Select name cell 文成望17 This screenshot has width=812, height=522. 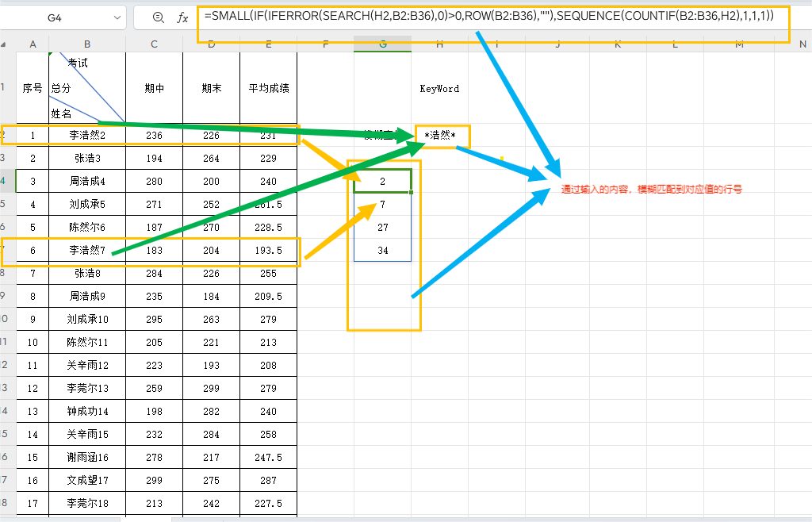click(87, 480)
